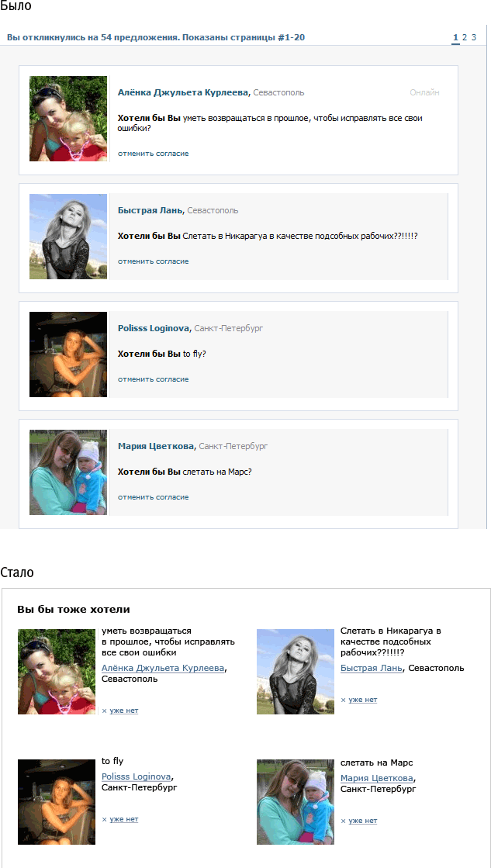Open Быстрая Лань profile name in top list

pyautogui.click(x=151, y=210)
